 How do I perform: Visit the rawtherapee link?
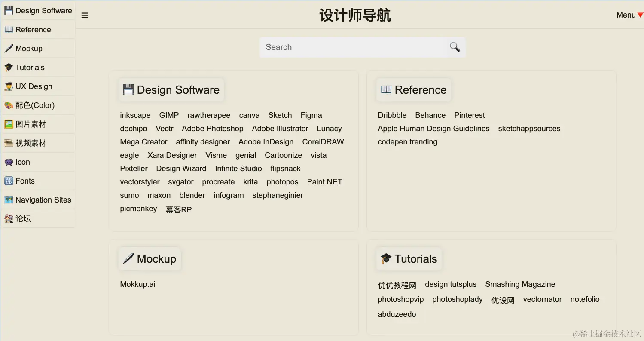209,115
